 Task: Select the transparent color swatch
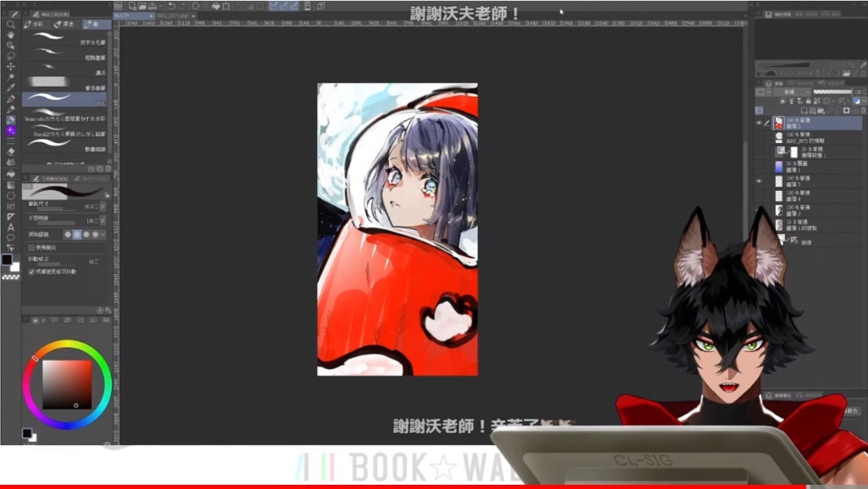click(x=10, y=276)
